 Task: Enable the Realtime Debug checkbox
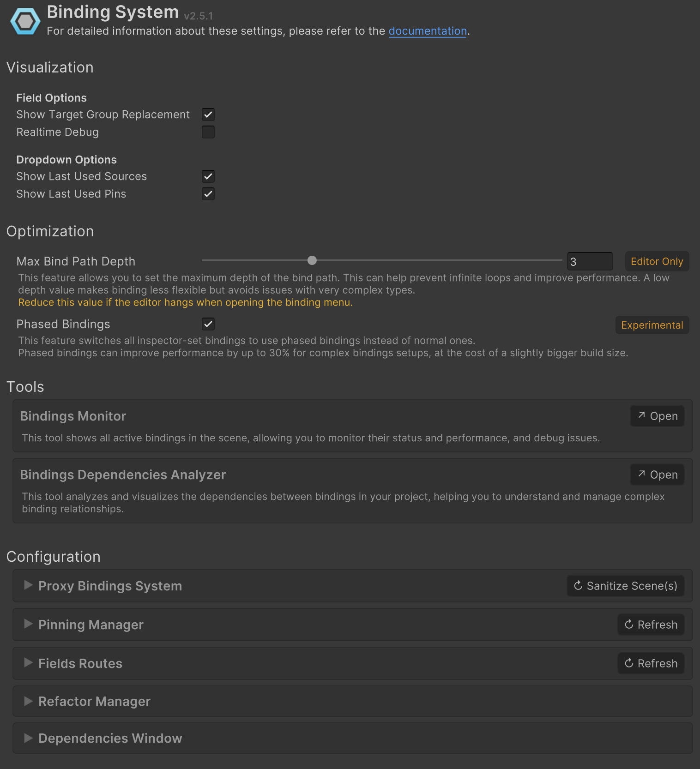point(208,132)
